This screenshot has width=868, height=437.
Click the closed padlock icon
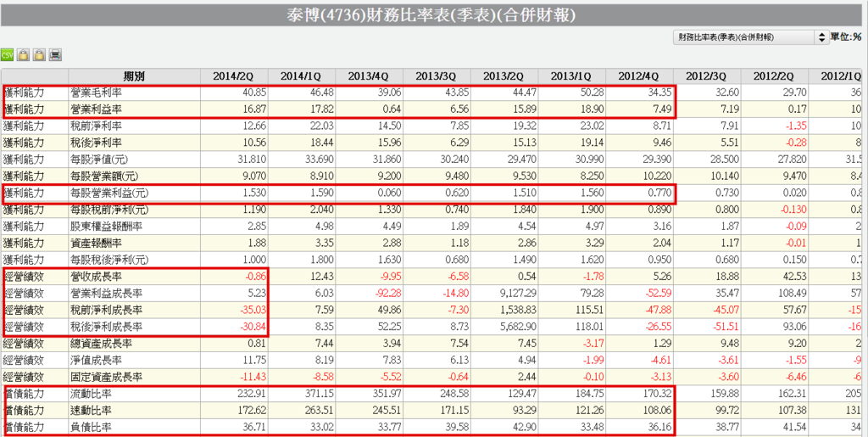click(x=23, y=55)
